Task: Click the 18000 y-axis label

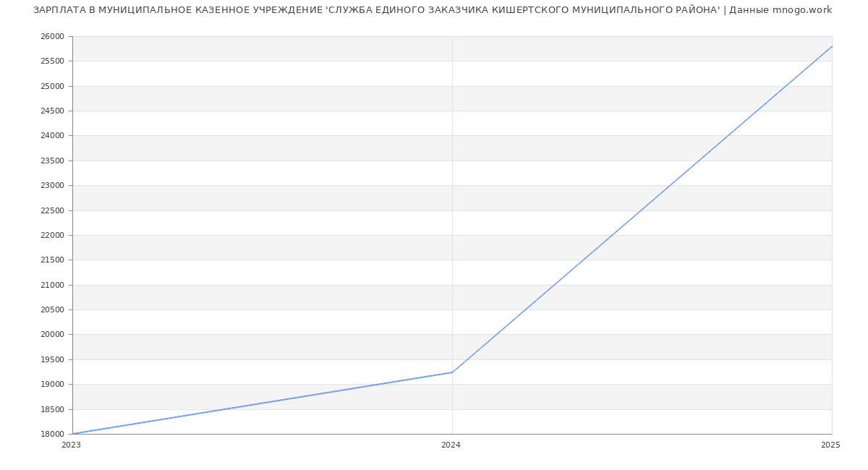Action: point(53,434)
